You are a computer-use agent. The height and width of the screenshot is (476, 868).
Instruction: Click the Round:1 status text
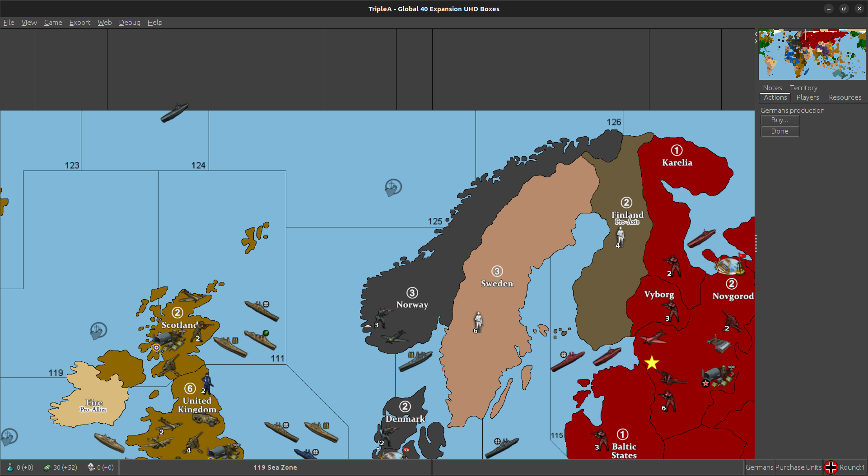[852, 467]
